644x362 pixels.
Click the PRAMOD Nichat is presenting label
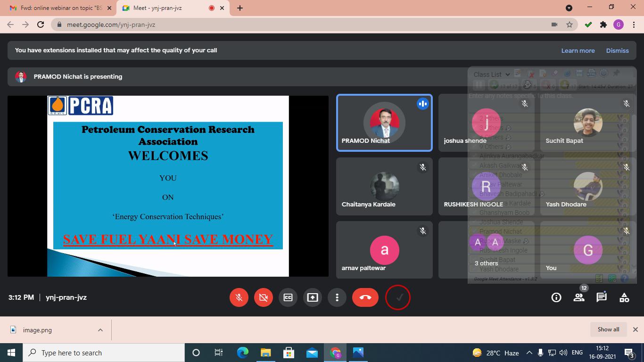coord(78,76)
